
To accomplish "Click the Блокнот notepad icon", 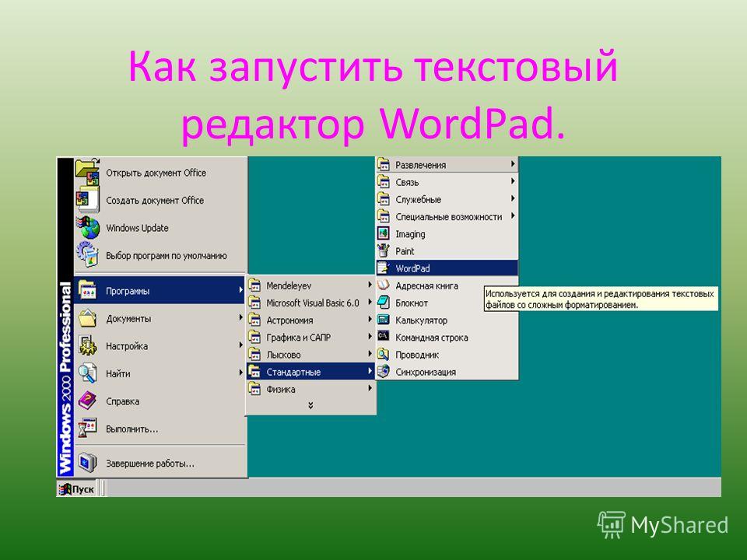I will point(384,303).
